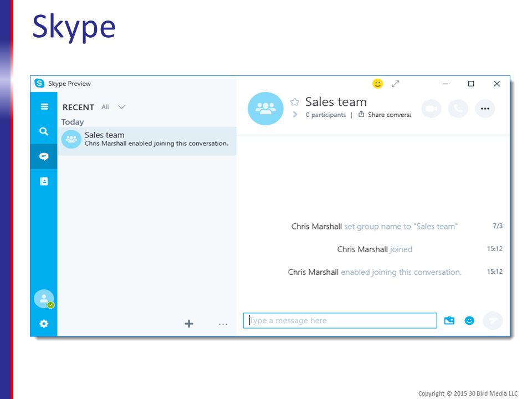
Task: Start an audio call with Sales team
Action: [458, 109]
